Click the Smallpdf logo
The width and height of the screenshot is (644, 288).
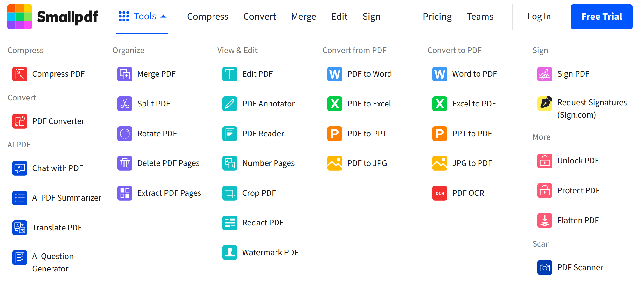52,17
